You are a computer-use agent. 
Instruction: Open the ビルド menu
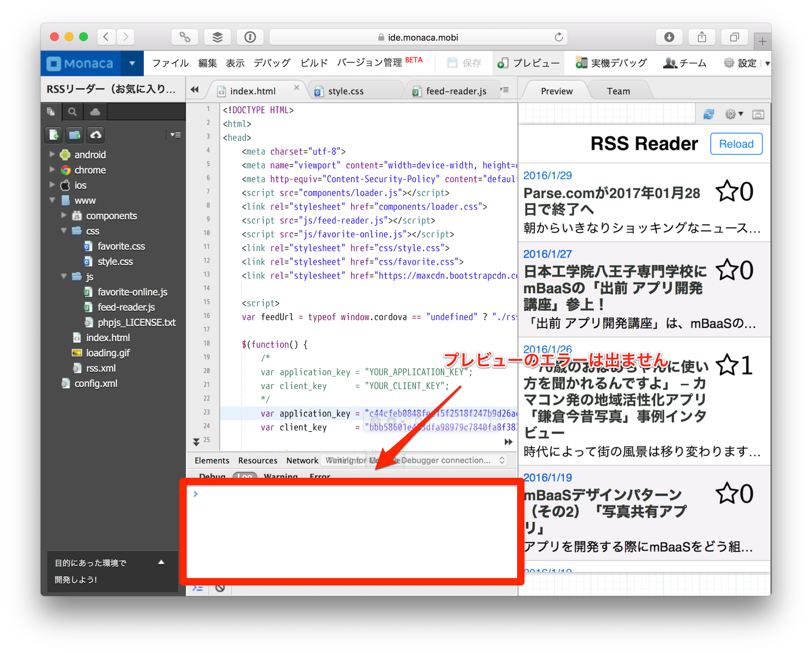tap(313, 63)
